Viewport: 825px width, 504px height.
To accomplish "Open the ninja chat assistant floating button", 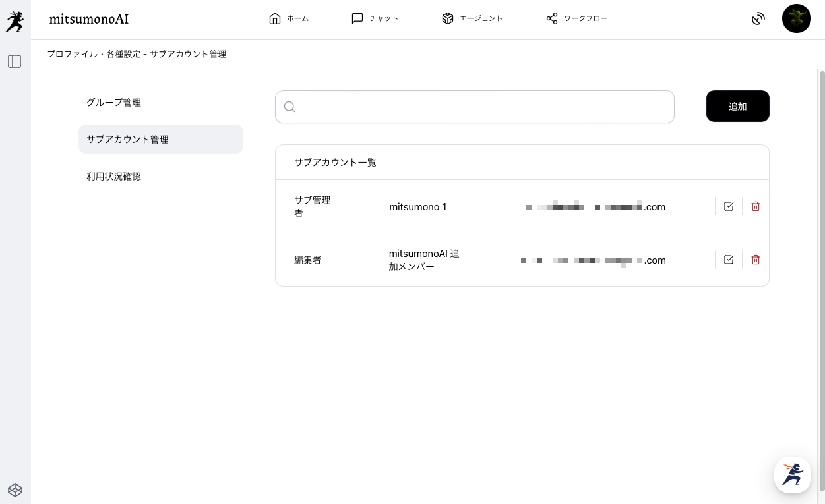I will coord(792,474).
